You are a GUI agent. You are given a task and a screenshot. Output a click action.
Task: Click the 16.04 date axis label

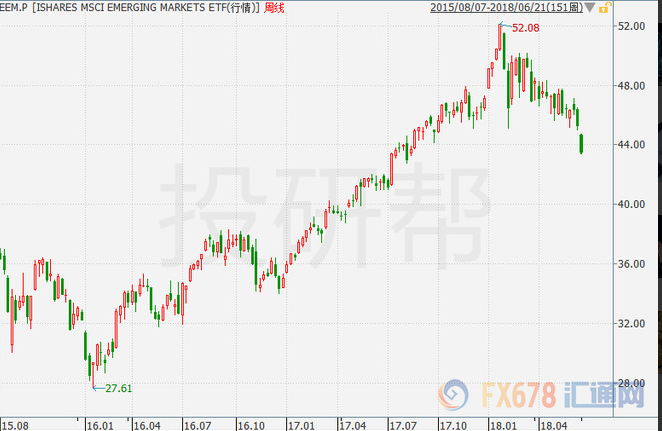147,426
